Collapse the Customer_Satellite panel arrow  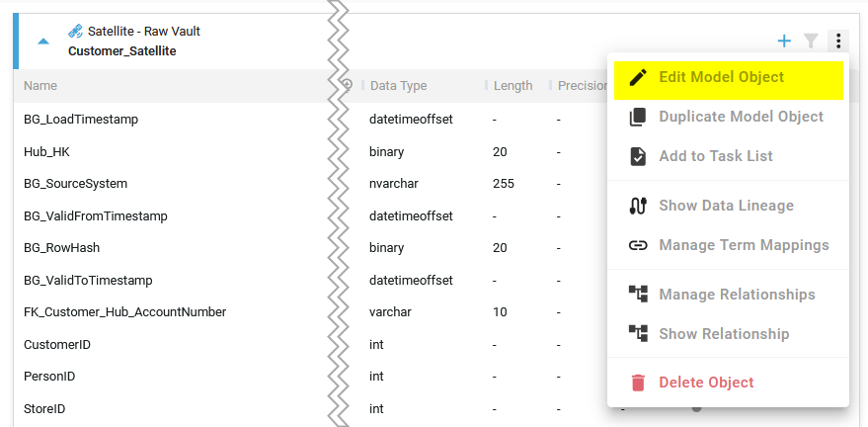[43, 42]
